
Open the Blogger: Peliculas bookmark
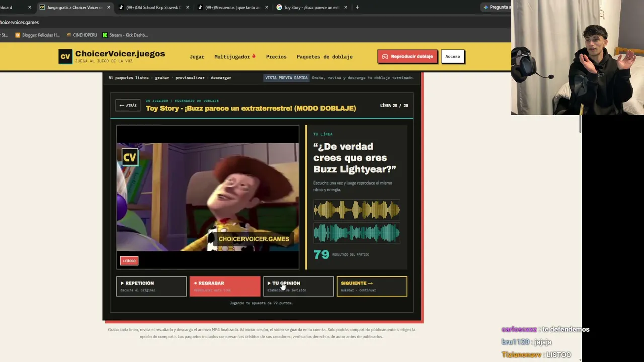click(37, 35)
